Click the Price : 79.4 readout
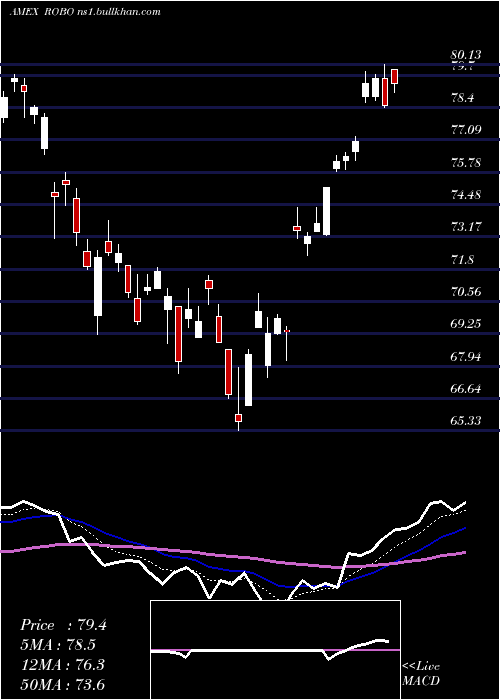500x700 pixels. [63, 625]
